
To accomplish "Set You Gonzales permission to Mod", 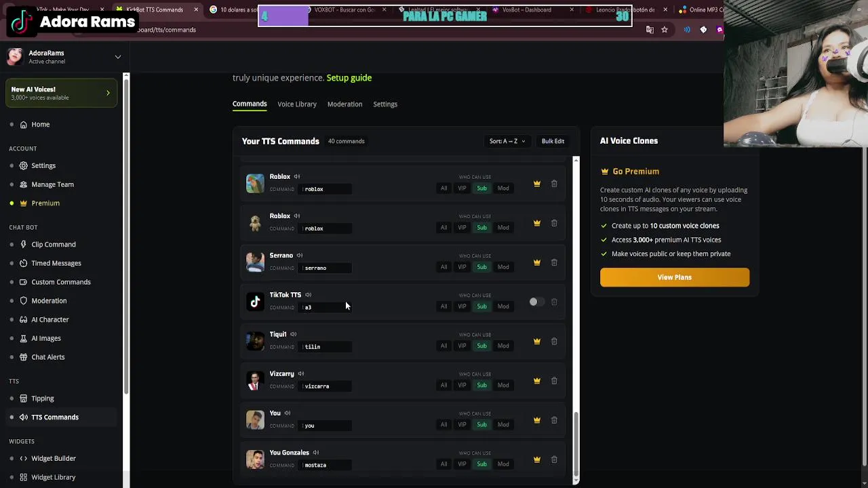I will click(503, 464).
